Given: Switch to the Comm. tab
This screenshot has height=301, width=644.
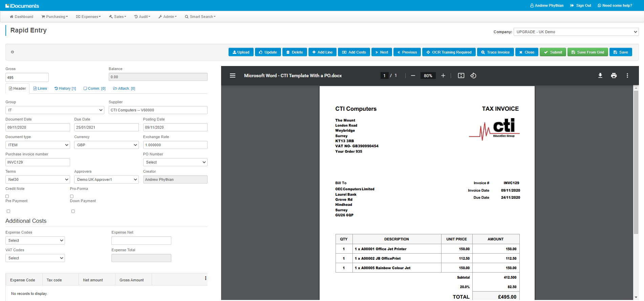Looking at the screenshot, I should pyautogui.click(x=94, y=88).
